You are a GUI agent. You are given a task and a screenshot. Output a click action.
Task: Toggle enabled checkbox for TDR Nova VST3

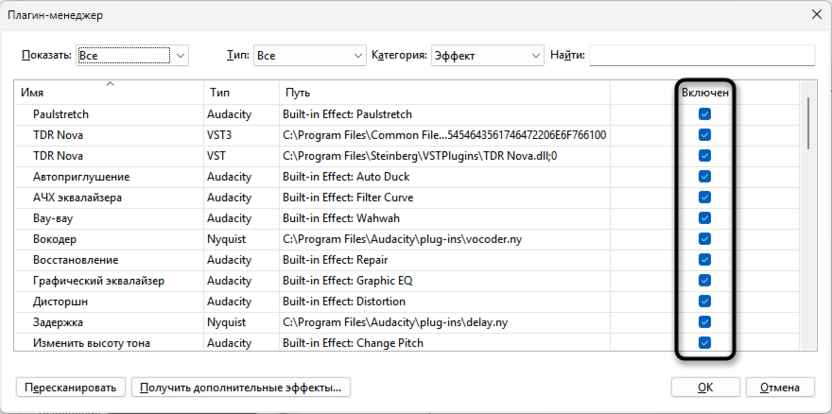704,135
